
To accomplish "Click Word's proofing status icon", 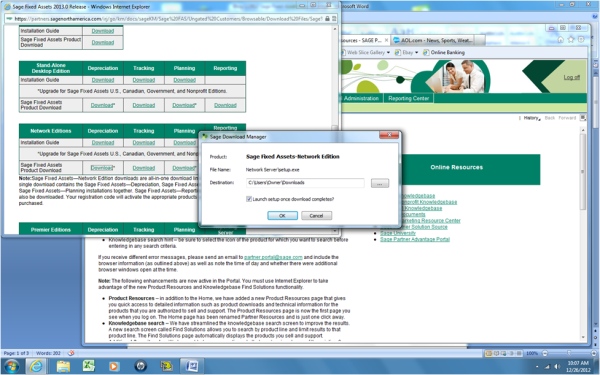I will coord(71,353).
